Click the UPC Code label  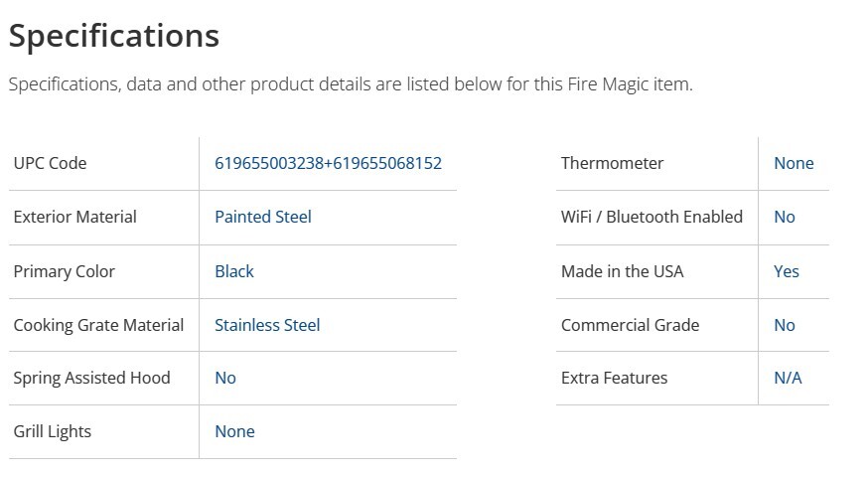tap(50, 163)
